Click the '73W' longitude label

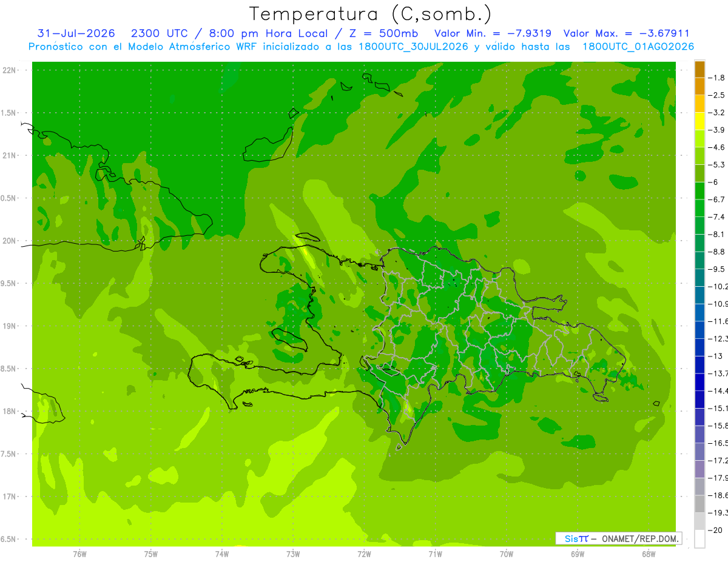coord(293,554)
